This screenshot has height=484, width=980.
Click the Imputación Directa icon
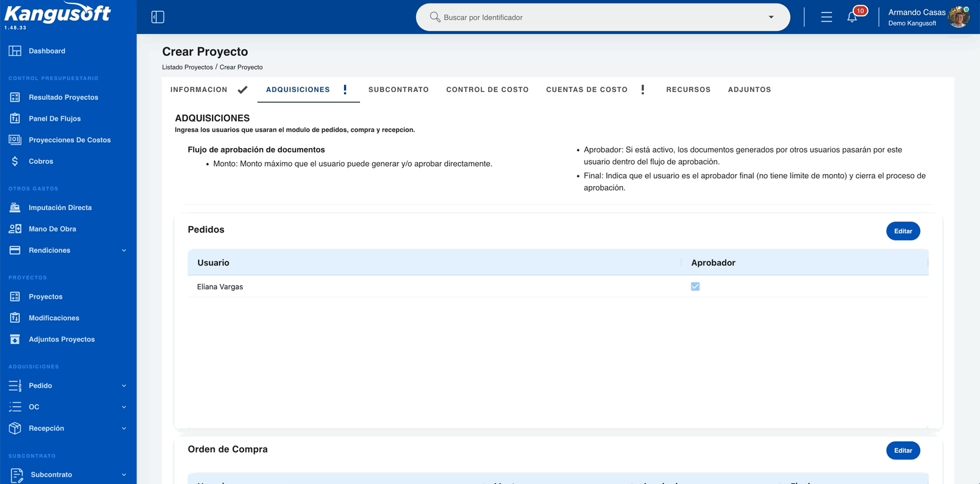click(15, 207)
